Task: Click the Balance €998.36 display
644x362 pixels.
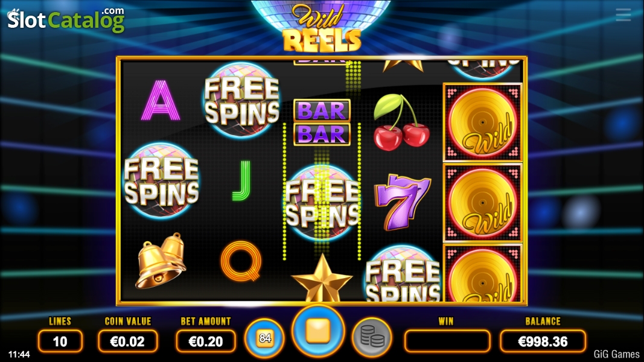Action: click(x=543, y=341)
